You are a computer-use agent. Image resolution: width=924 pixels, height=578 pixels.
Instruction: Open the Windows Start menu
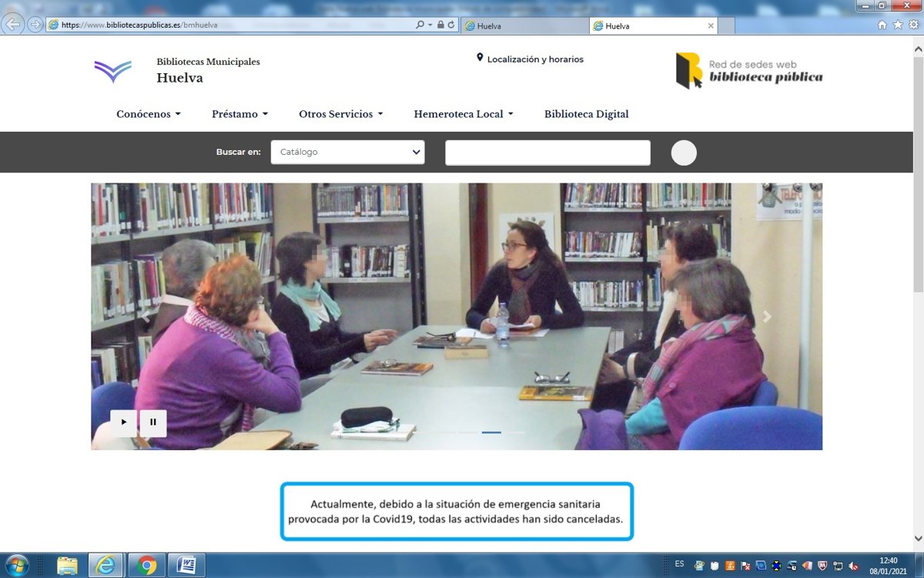pyautogui.click(x=16, y=566)
